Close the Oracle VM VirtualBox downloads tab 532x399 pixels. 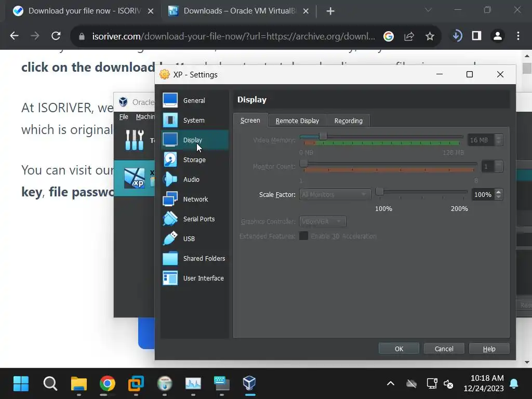coord(305,11)
